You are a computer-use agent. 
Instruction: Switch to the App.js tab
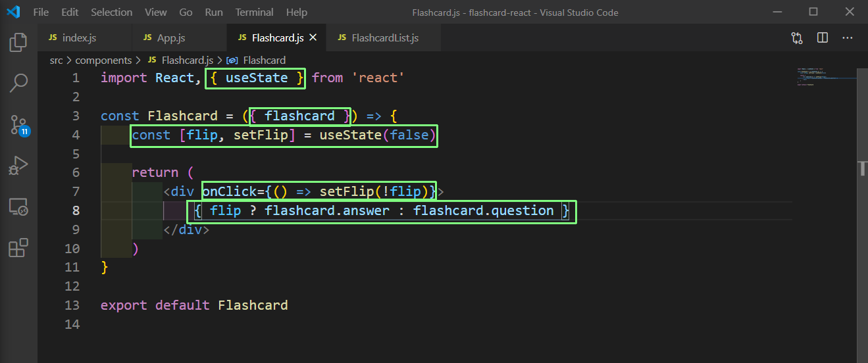tap(179, 38)
